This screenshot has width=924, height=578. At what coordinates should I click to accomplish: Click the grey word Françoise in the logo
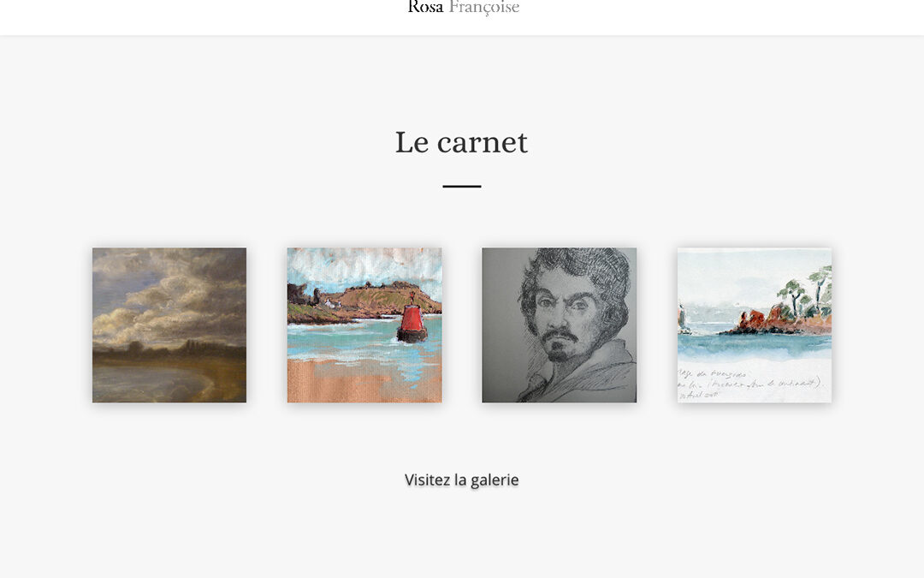click(483, 8)
